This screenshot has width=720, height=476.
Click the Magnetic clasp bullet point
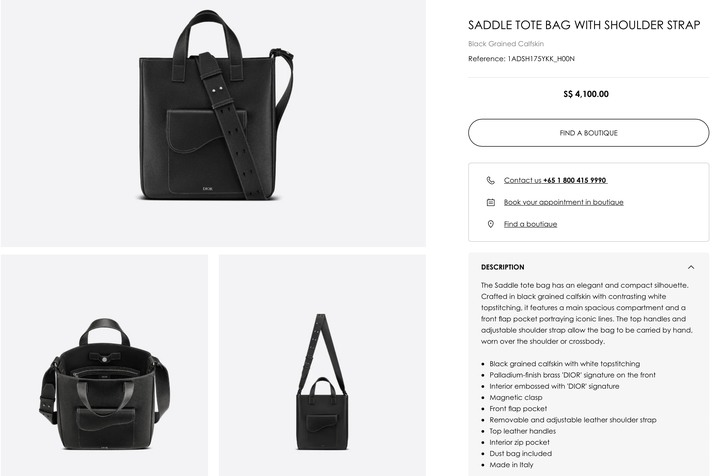pyautogui.click(x=516, y=398)
